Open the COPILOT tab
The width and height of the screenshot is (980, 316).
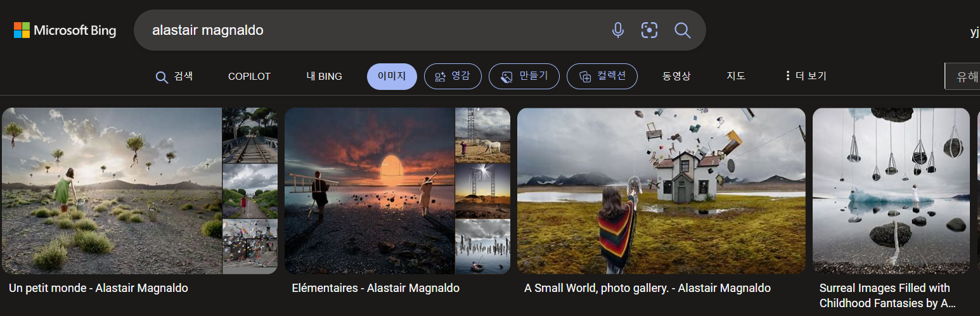249,77
